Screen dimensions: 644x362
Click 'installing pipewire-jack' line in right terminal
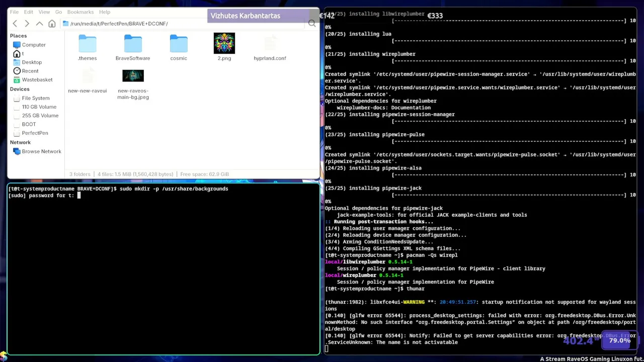(x=373, y=188)
